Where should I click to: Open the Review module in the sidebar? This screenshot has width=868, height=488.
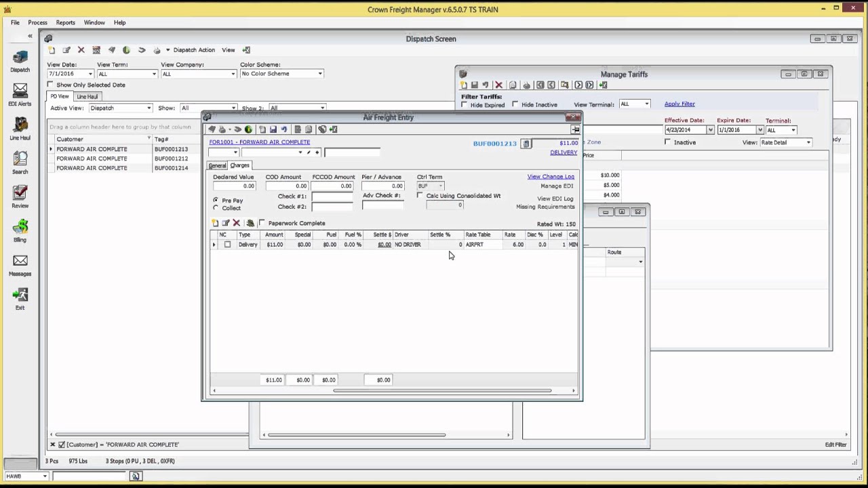tap(20, 195)
